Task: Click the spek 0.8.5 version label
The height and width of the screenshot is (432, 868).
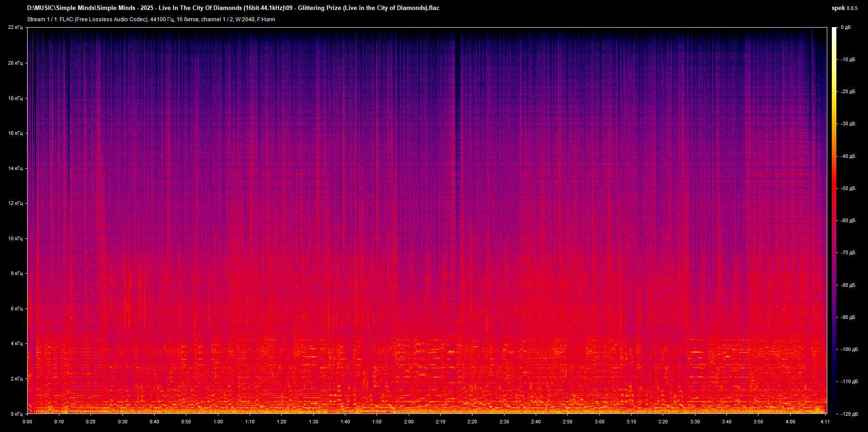Action: pos(844,8)
